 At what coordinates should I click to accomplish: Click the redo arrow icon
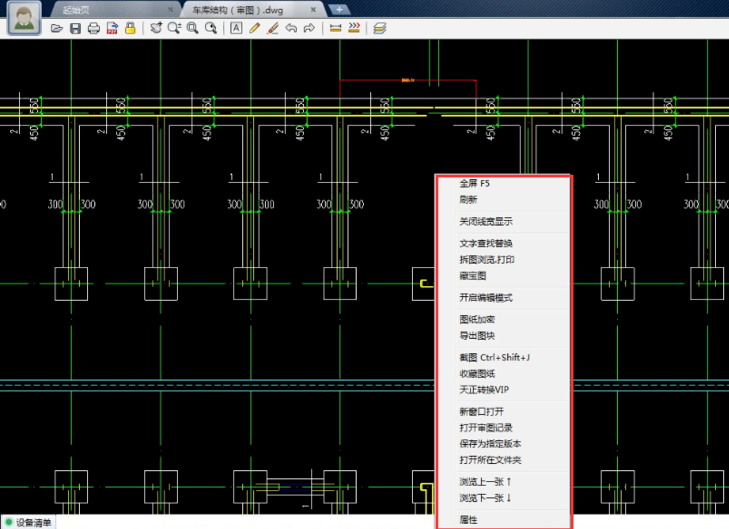coord(309,28)
